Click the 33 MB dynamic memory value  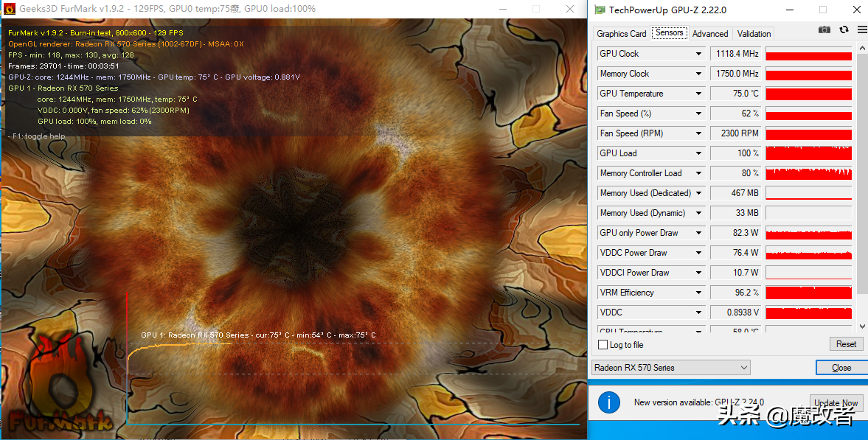736,213
